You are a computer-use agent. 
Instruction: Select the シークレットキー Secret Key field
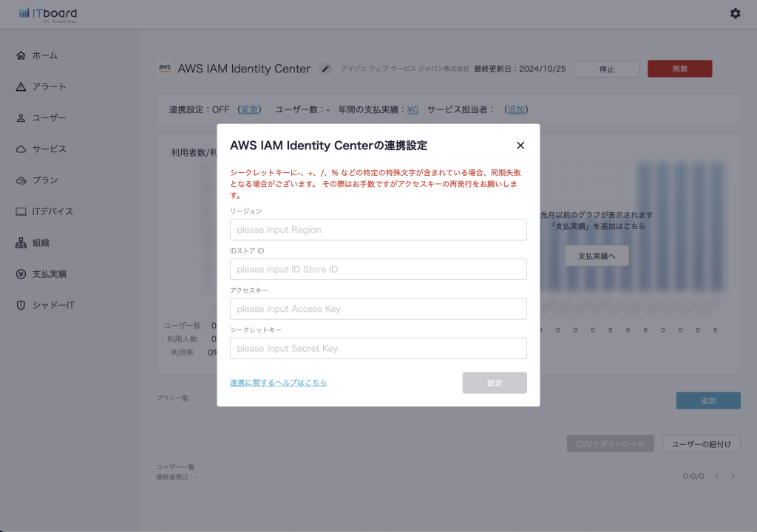tap(378, 348)
